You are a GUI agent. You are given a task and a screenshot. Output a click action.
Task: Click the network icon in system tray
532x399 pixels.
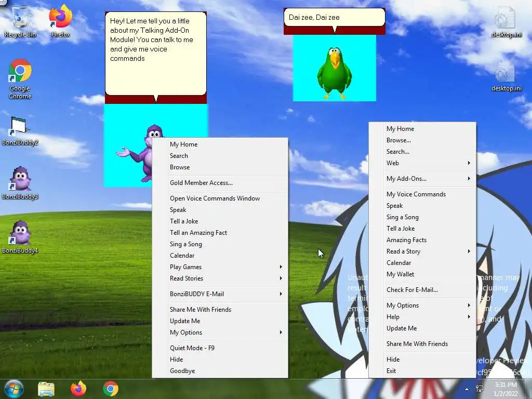tap(480, 389)
